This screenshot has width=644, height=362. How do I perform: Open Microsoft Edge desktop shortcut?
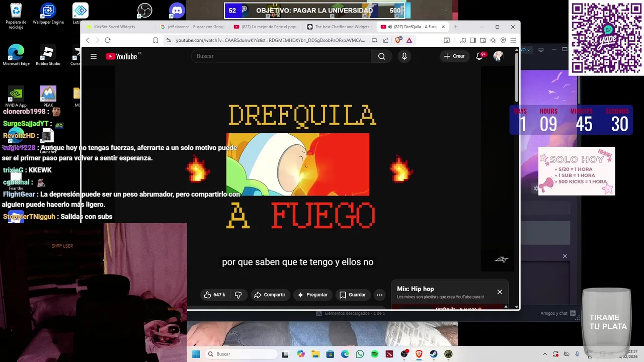pos(16,55)
